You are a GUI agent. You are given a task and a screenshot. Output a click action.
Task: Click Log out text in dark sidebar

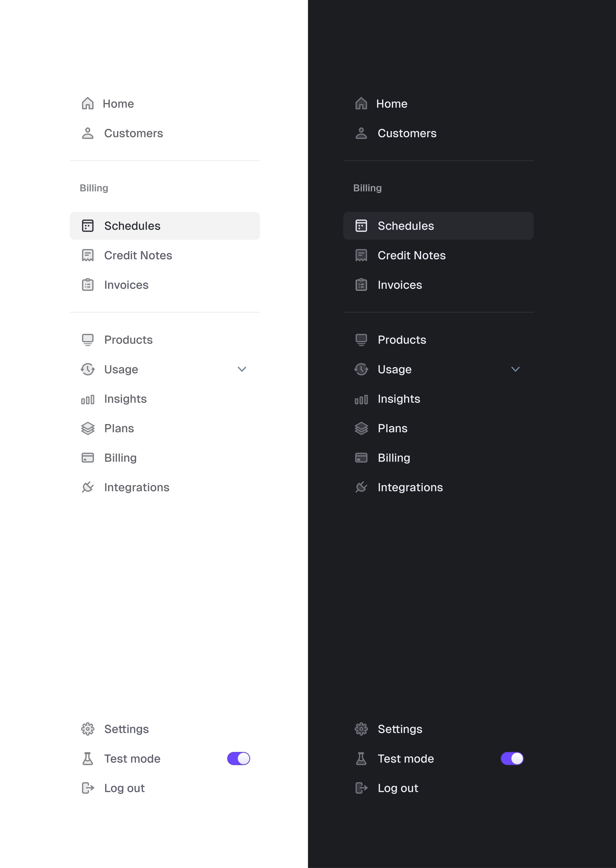[398, 788]
